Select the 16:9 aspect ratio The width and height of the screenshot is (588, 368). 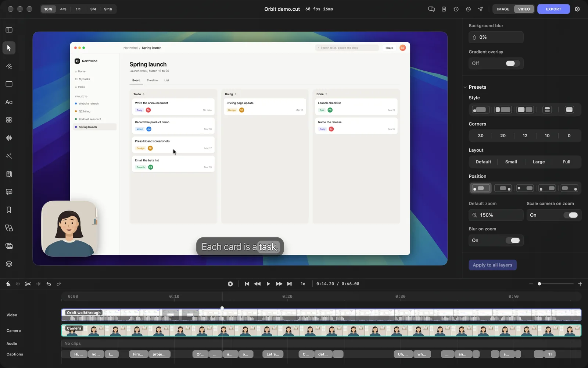tap(48, 9)
